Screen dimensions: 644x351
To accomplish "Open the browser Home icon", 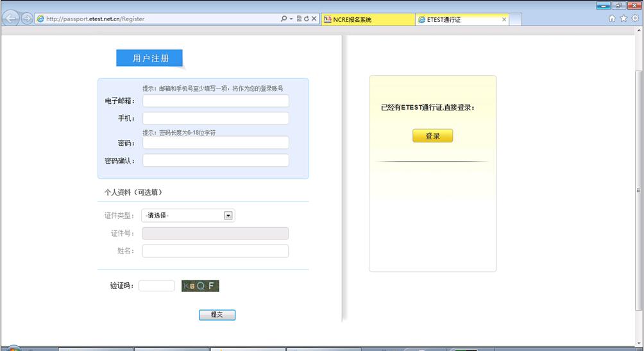I will (612, 19).
